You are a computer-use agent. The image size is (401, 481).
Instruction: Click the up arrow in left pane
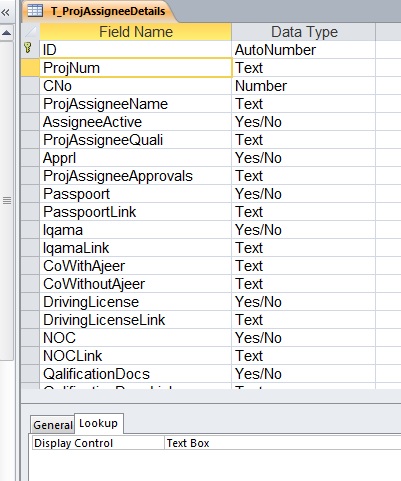(x=6, y=33)
